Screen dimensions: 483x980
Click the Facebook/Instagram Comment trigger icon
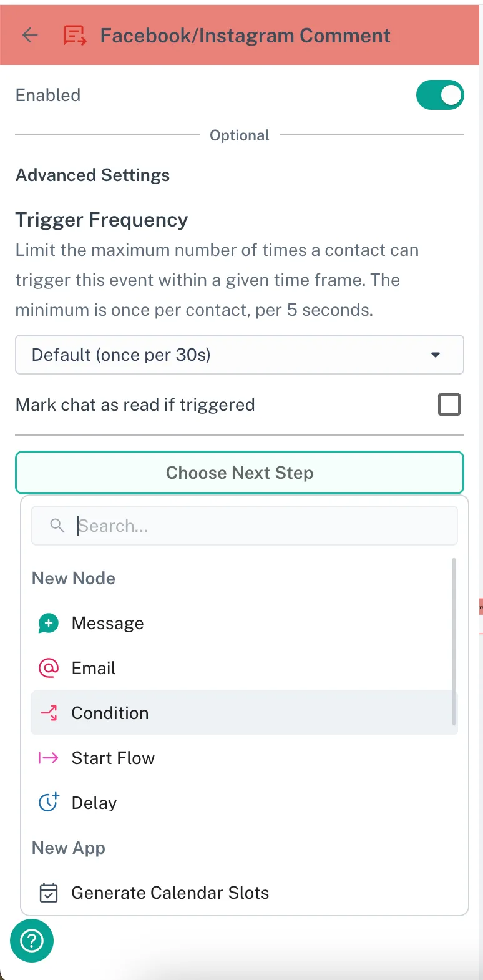click(x=75, y=36)
